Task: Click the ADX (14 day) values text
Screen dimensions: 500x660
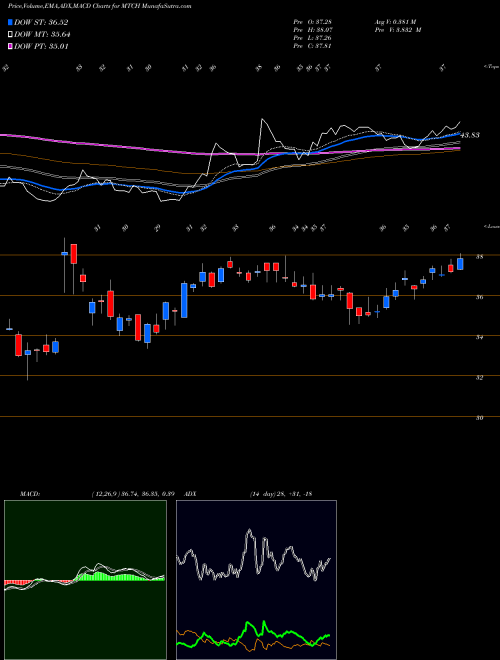Action: coord(280,494)
